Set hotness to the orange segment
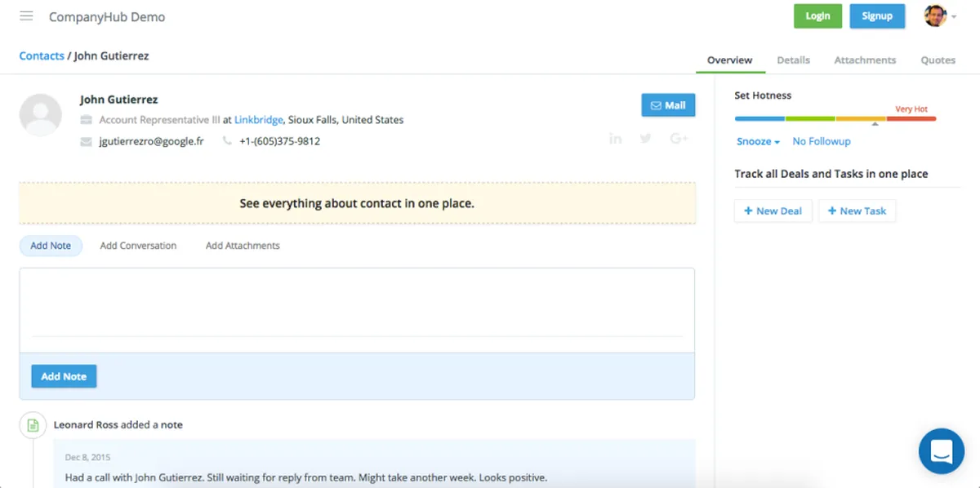 point(861,119)
